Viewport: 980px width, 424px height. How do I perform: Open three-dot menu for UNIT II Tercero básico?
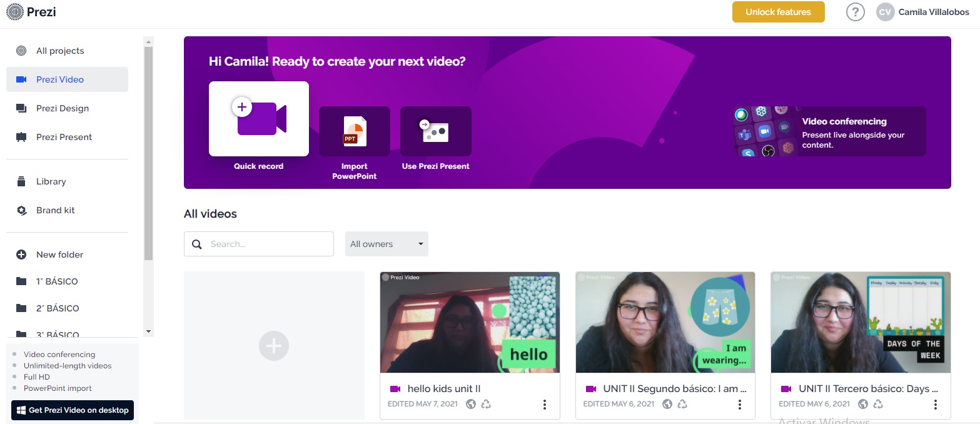[936, 405]
